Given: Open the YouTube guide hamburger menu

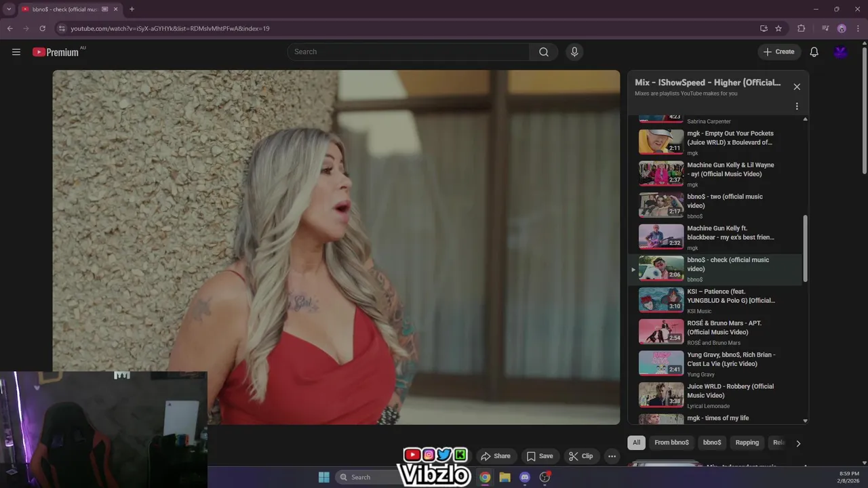Looking at the screenshot, I should pyautogui.click(x=16, y=52).
